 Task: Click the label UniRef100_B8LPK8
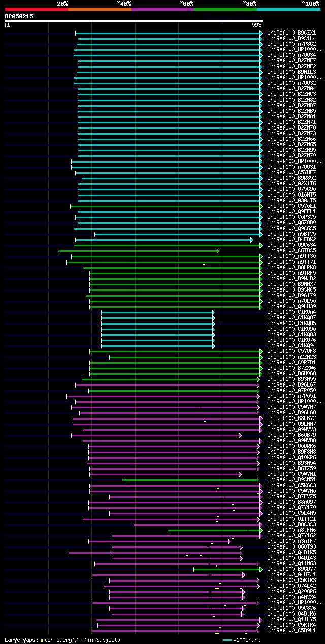[x=292, y=268]
